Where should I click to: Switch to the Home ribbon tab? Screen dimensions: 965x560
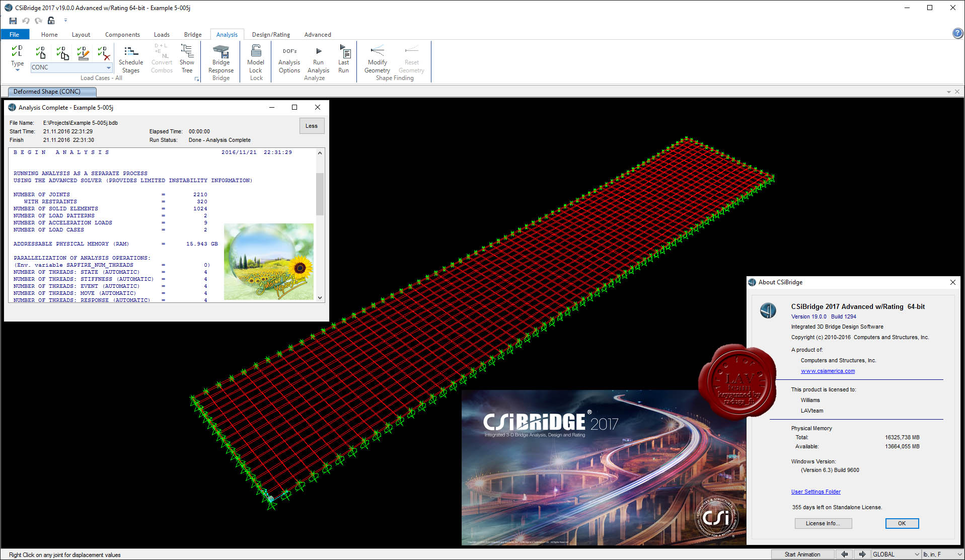[x=49, y=34]
